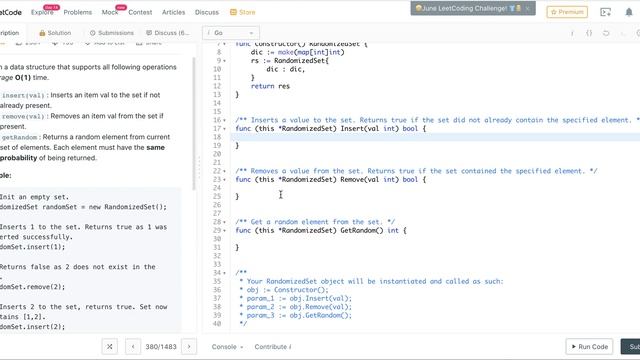
Task: Click the 'insert(val)' code label in description
Action: click(x=23, y=96)
